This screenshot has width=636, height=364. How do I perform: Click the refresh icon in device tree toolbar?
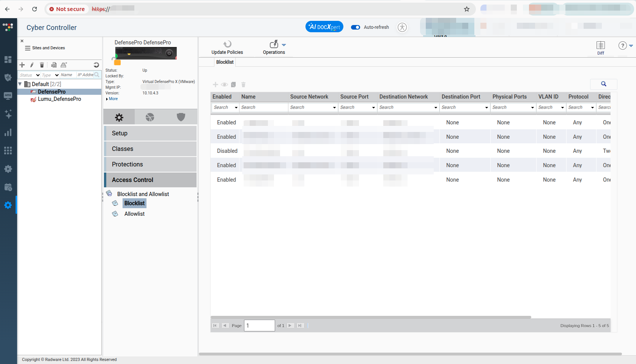[96, 65]
